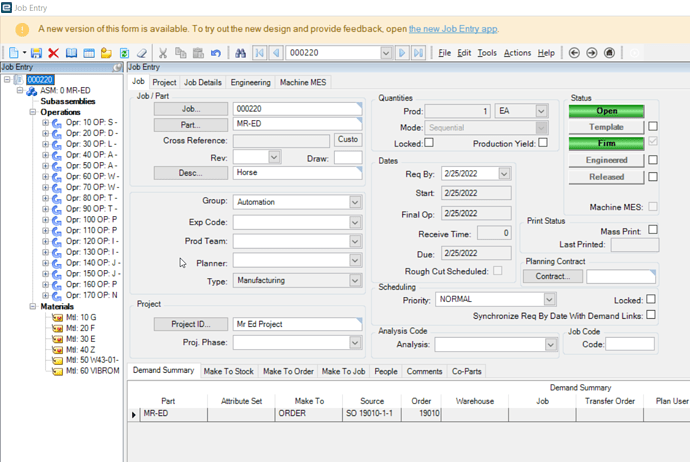
Task: Switch to the Make To Order tab
Action: coord(288,372)
